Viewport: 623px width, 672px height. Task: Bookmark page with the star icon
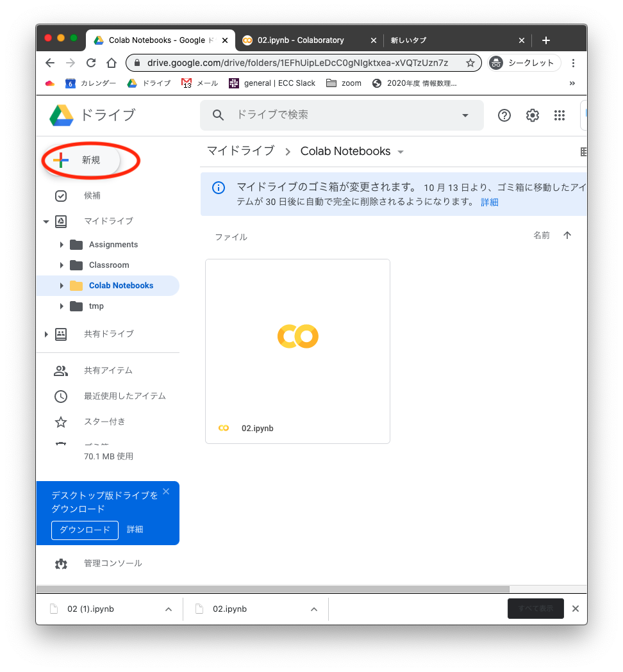[470, 63]
